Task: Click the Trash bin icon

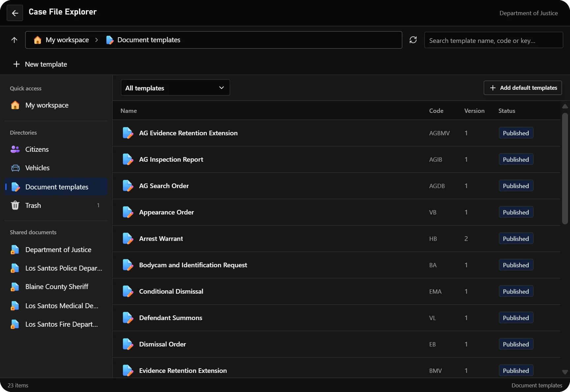Action: pos(15,205)
